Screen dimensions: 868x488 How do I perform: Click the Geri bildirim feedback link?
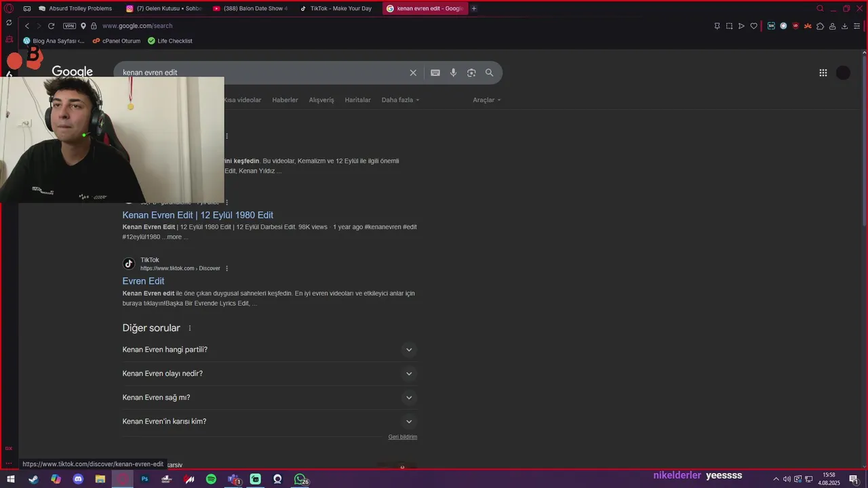403,437
